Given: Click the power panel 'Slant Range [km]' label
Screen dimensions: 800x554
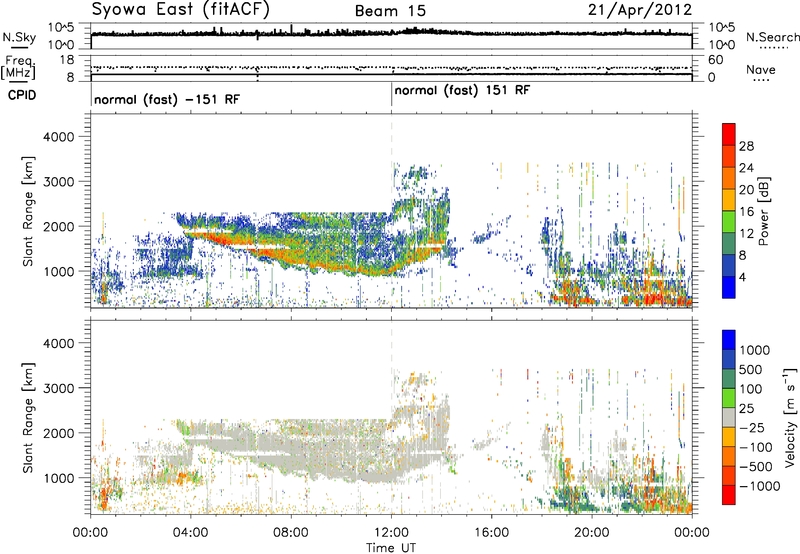Looking at the screenshot, I should (x=28, y=211).
